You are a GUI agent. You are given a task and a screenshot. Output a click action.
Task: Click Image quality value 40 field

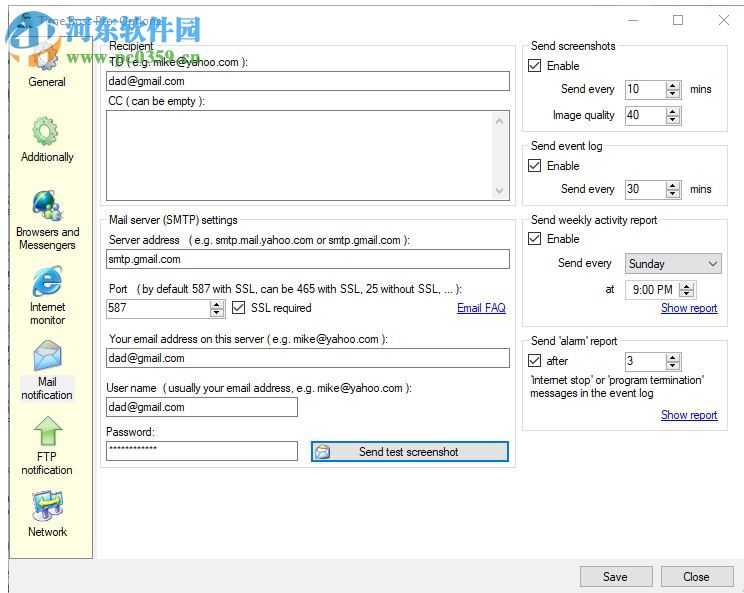click(645, 115)
